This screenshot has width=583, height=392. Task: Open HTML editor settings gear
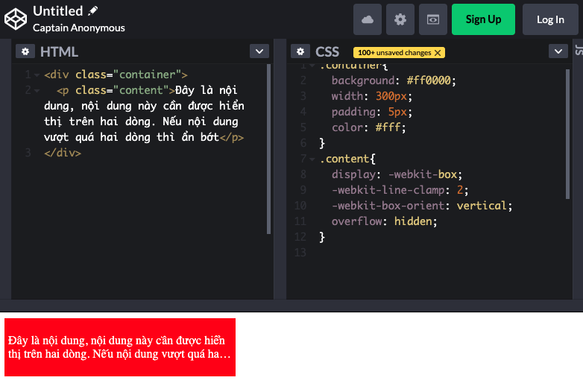pos(25,51)
